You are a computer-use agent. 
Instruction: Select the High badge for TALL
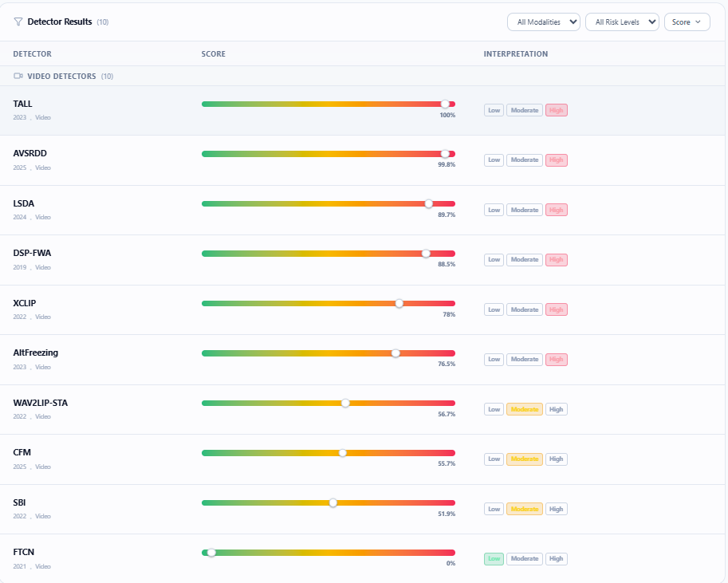(x=557, y=111)
